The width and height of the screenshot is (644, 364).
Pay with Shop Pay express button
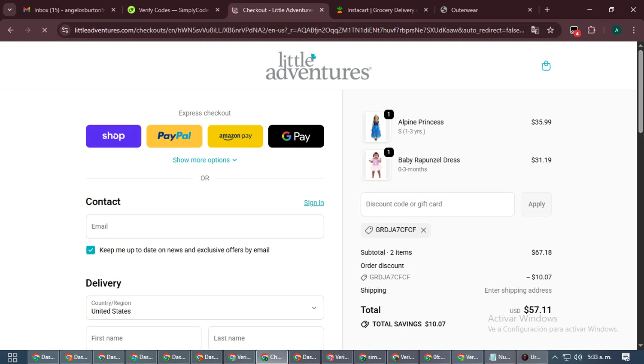pos(113,136)
